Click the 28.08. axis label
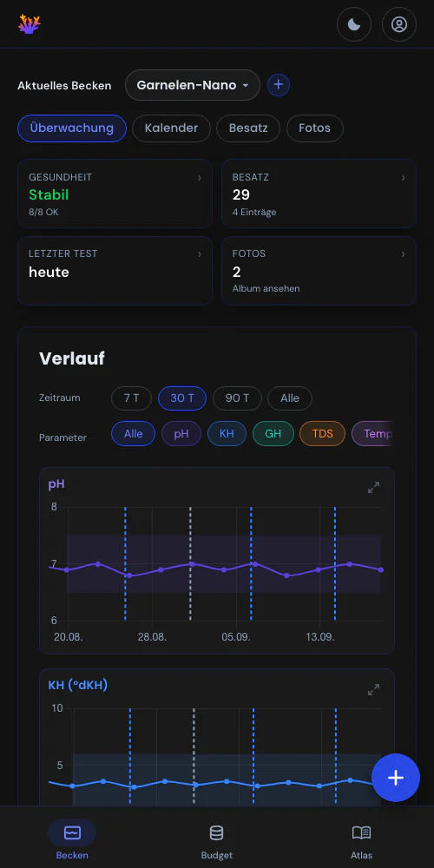 tap(152, 637)
